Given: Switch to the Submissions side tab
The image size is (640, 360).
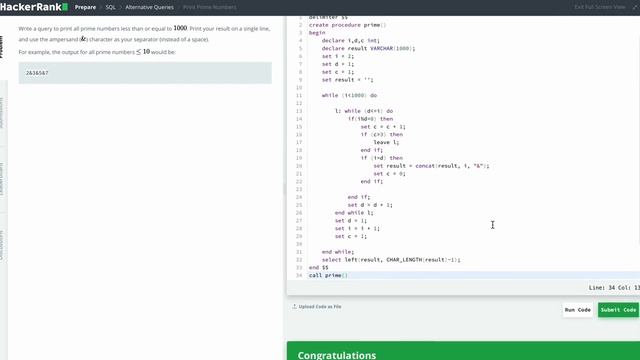Looking at the screenshot, I should (2, 113).
